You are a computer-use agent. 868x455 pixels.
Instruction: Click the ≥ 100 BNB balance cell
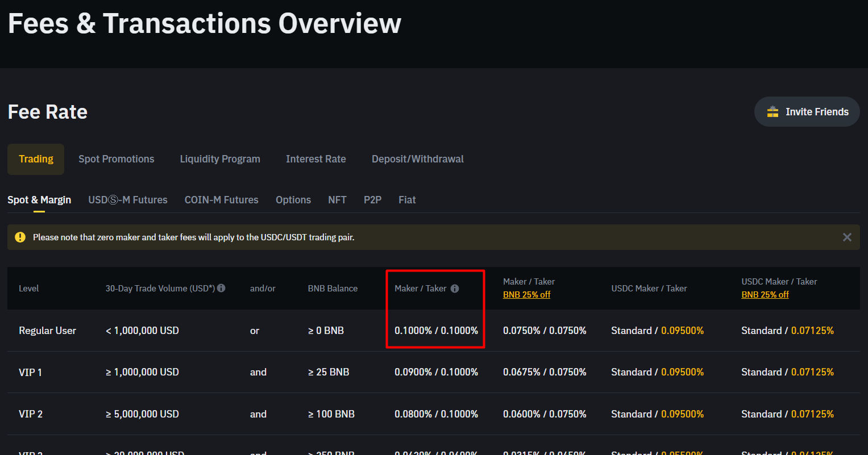[x=331, y=414]
